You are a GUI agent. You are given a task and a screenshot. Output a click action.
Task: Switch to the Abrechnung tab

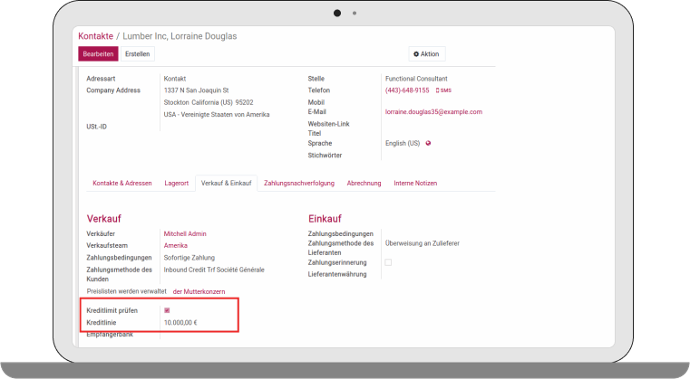click(x=364, y=183)
